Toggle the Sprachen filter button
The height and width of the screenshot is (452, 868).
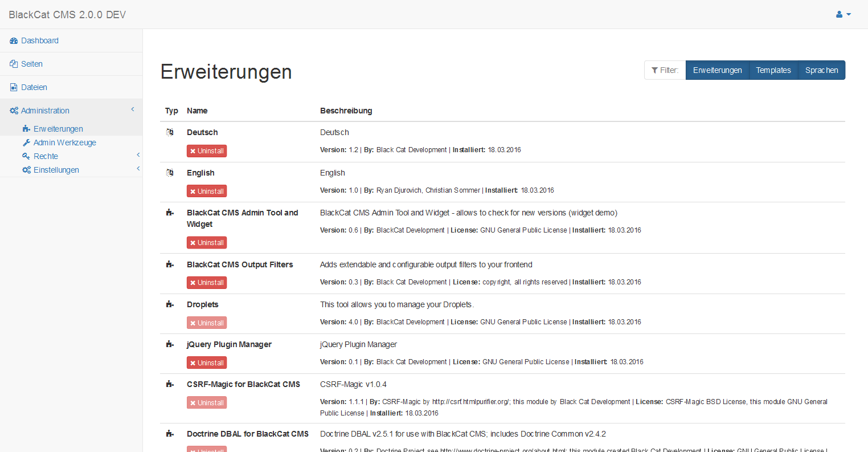822,70
